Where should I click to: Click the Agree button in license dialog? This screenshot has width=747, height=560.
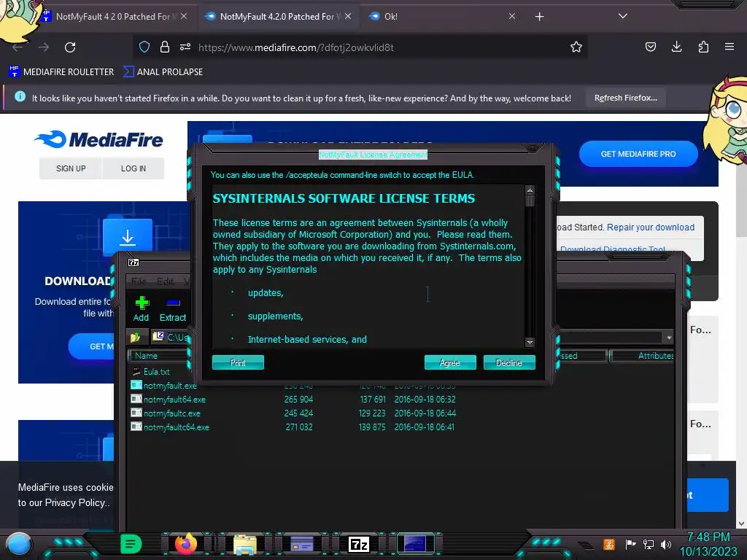click(x=449, y=362)
